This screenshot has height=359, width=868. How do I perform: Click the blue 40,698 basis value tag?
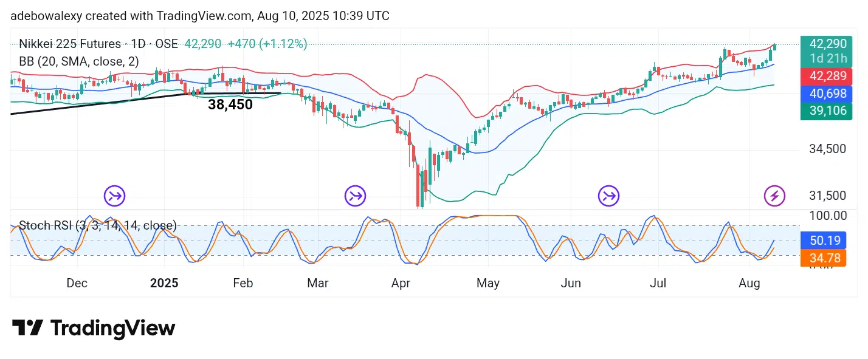tap(828, 94)
